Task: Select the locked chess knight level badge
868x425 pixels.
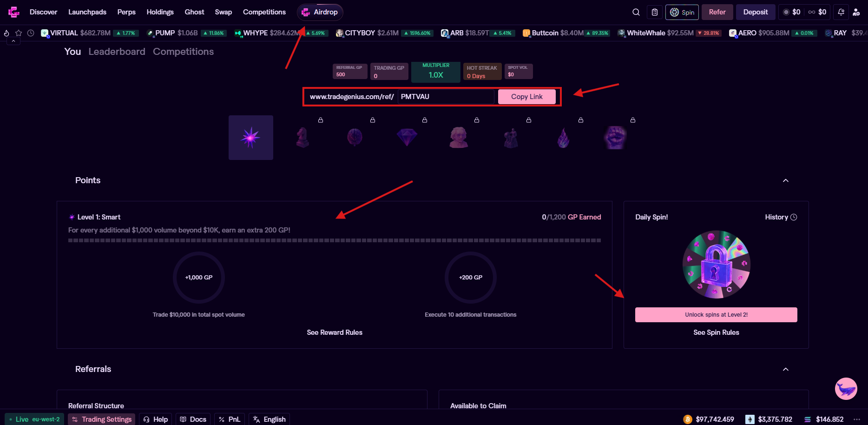Action: point(303,138)
